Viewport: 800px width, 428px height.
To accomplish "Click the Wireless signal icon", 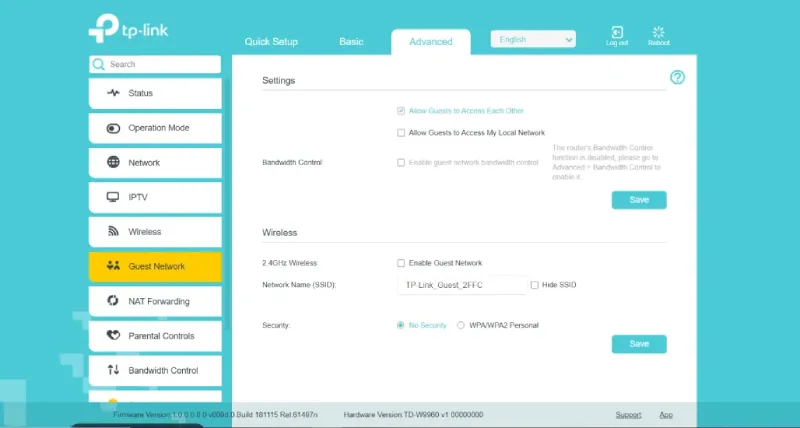I will (113, 232).
